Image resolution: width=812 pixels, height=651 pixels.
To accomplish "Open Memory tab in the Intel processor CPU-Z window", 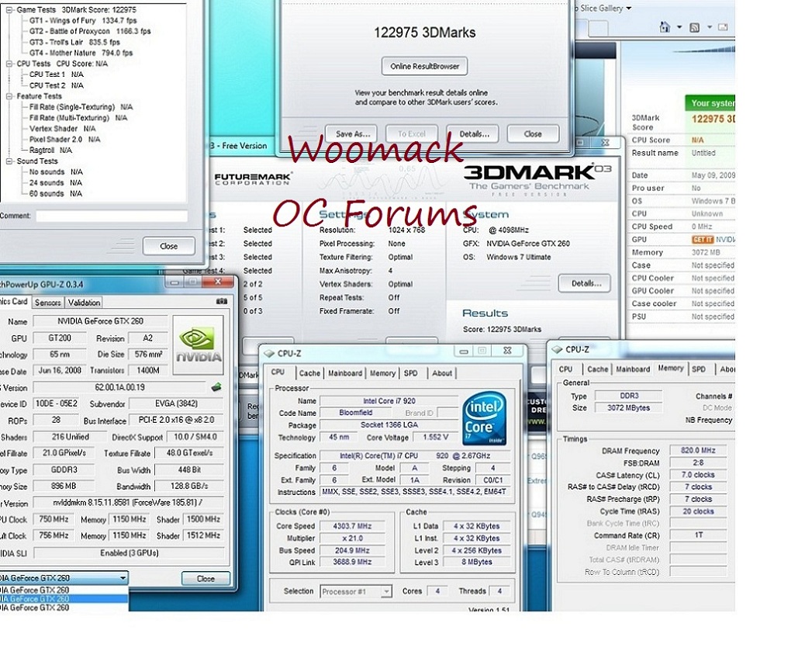I will tap(382, 372).
